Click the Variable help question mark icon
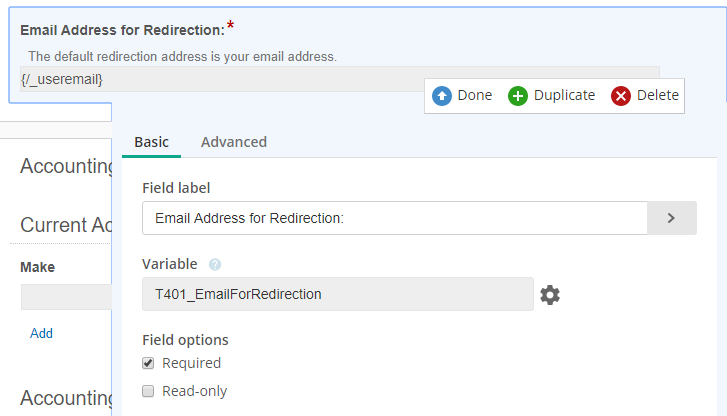 tap(215, 265)
